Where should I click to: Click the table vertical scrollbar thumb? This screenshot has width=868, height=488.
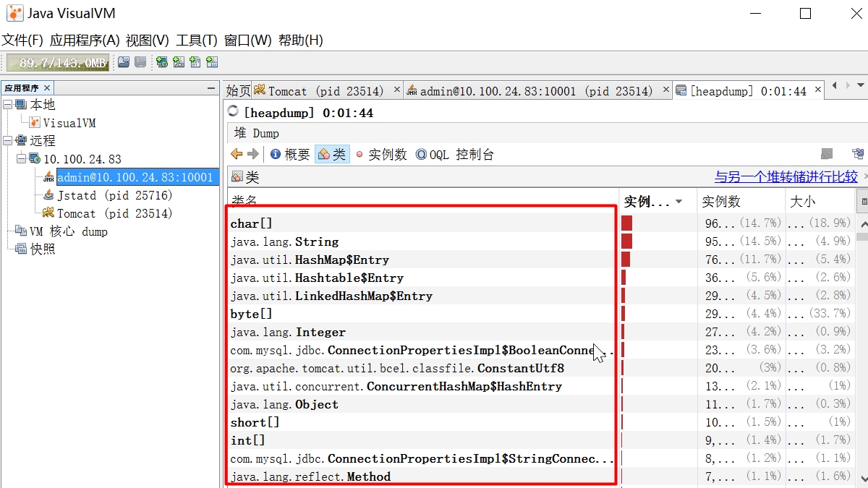tap(862, 236)
